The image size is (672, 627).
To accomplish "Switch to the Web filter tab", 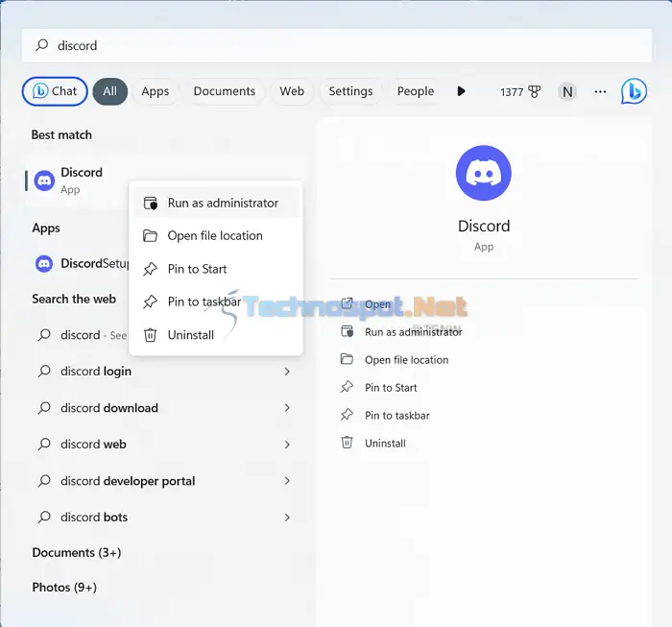I will pyautogui.click(x=292, y=91).
